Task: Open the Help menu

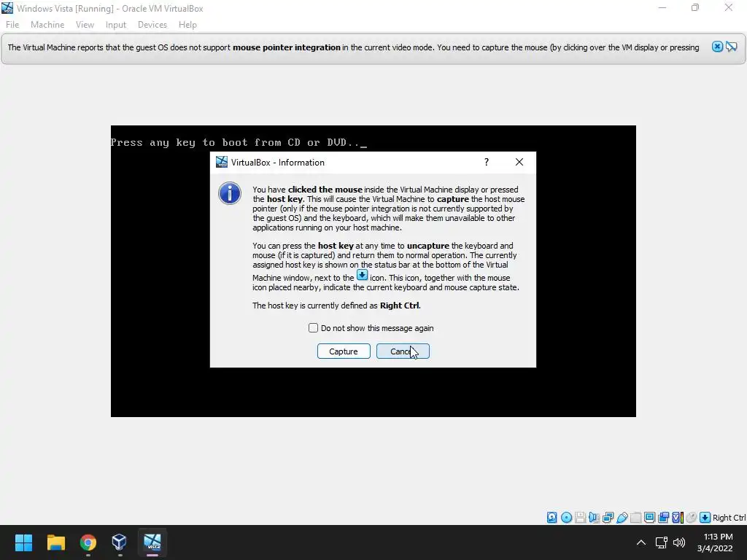Action: coord(187,25)
